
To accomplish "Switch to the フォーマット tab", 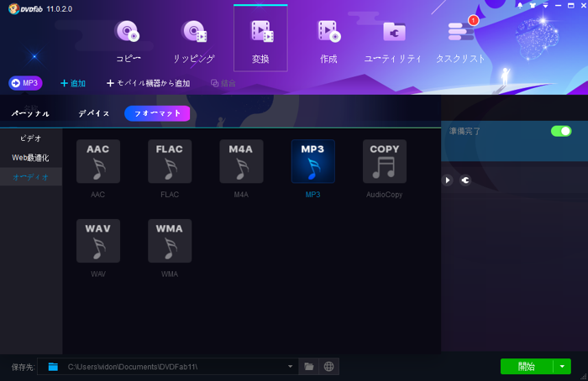I will [x=157, y=113].
